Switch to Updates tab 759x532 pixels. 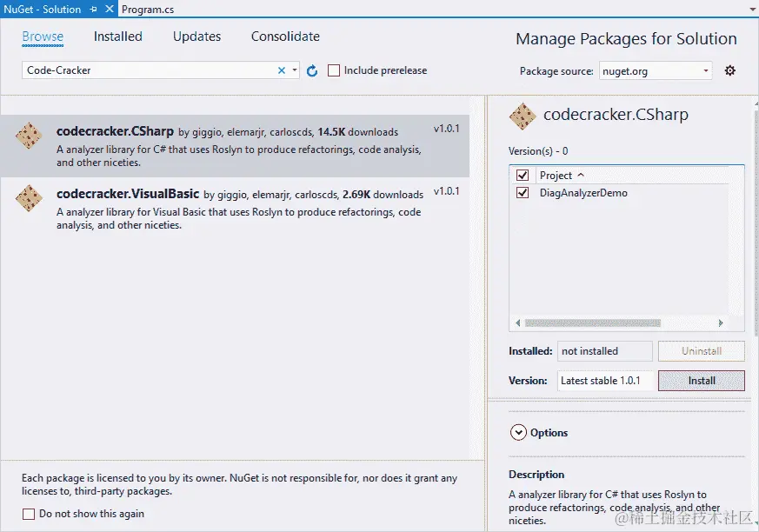197,37
